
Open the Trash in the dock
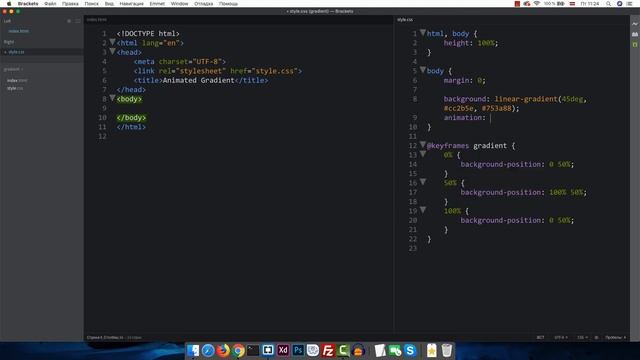[447, 350]
